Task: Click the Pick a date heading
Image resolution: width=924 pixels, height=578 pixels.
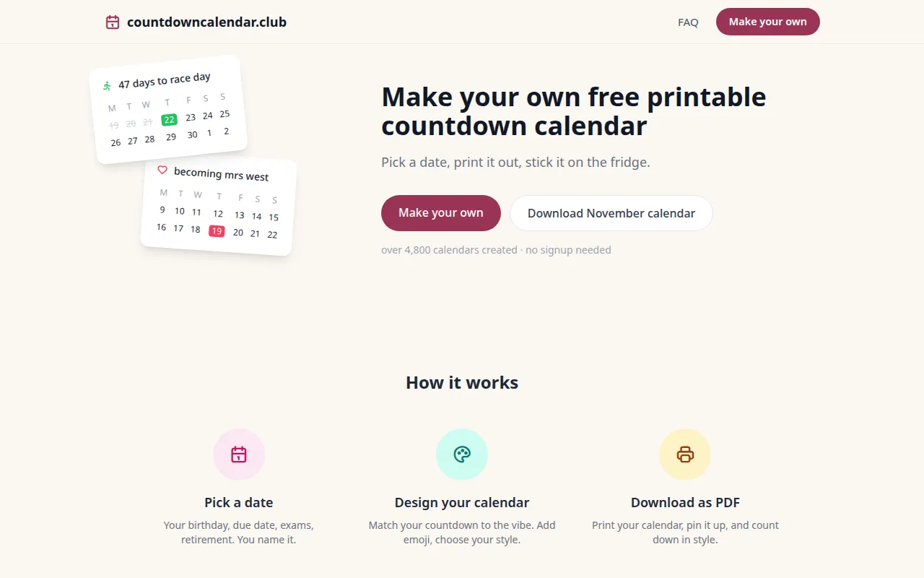Action: click(x=239, y=502)
